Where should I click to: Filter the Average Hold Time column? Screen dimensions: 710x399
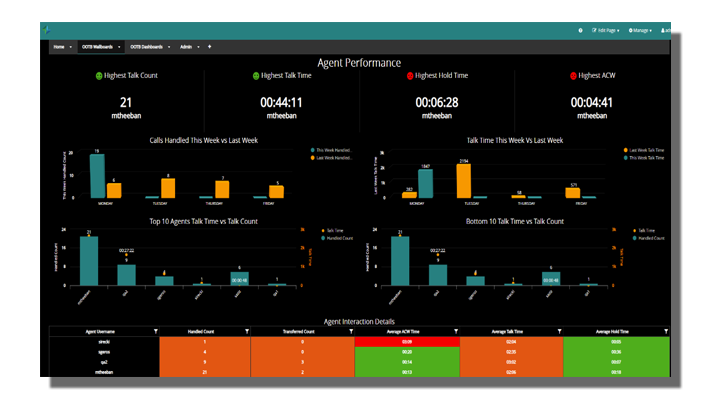coord(666,332)
